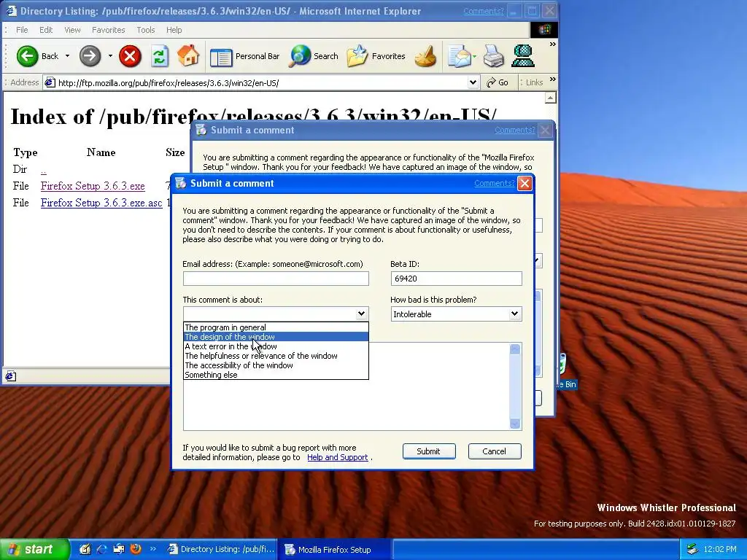Click the Submit button in the comment dialog
The height and width of the screenshot is (560, 747).
(429, 451)
